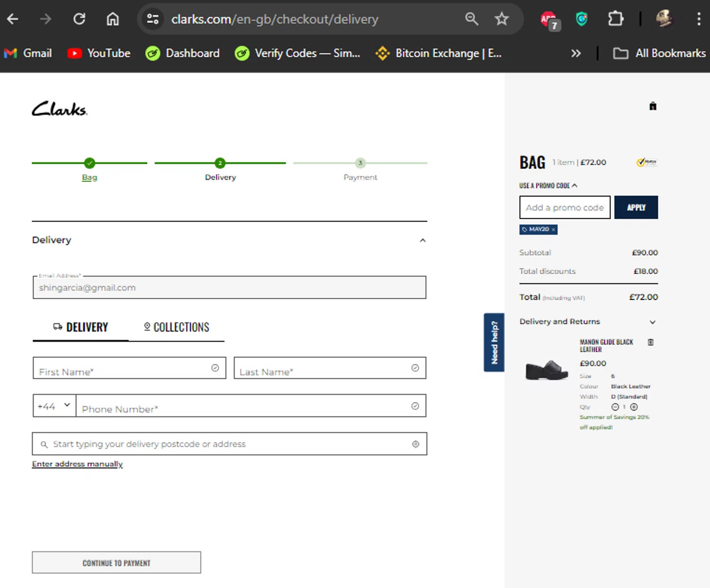Collapse the Delivery section
The image size is (710, 588).
click(x=423, y=240)
